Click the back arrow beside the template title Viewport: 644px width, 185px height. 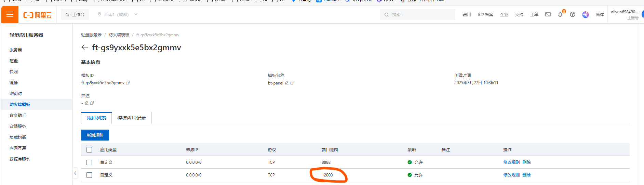tap(85, 47)
